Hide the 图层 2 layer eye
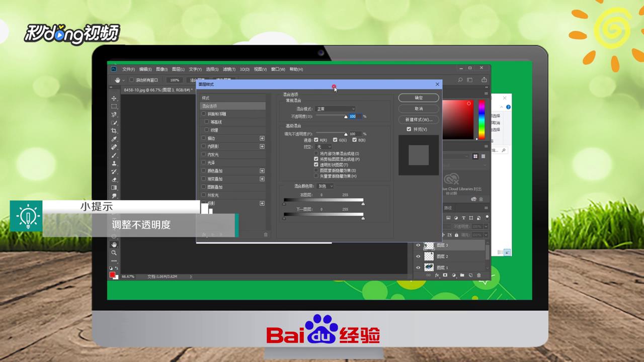The image size is (644, 362). tap(418, 256)
